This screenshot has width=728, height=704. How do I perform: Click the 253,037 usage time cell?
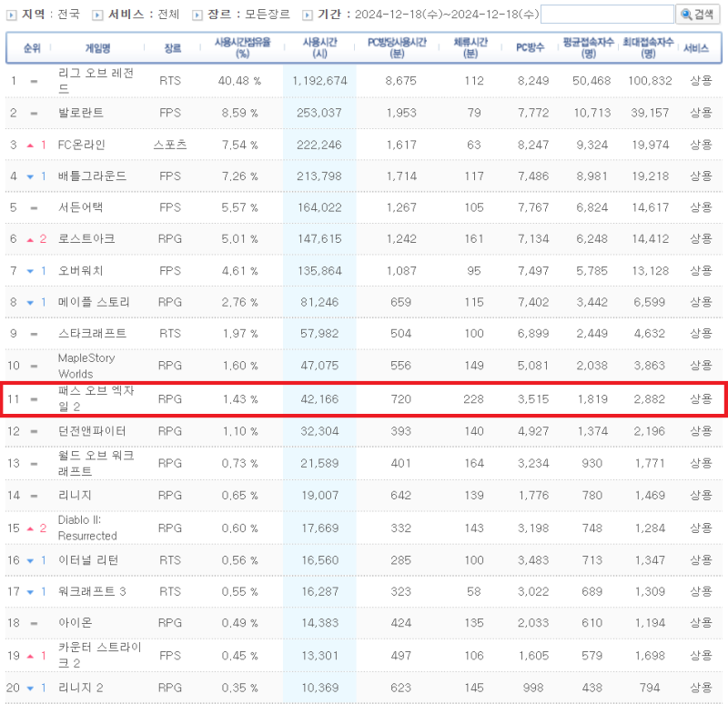click(319, 113)
